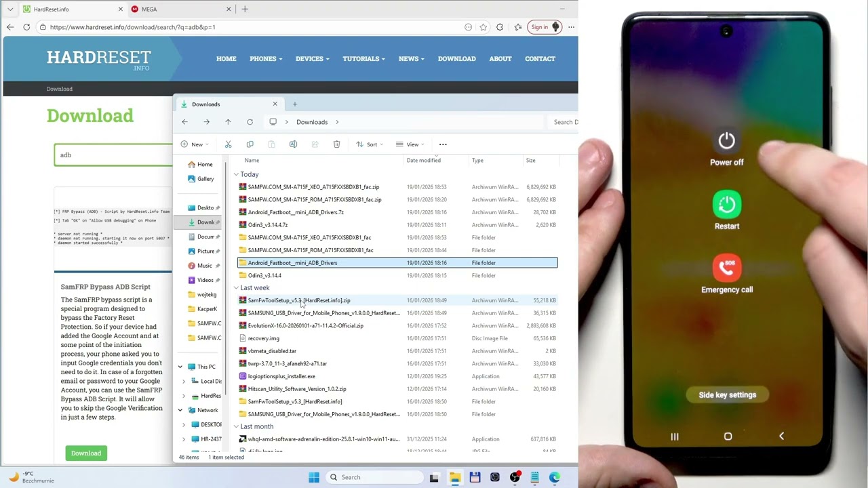Image resolution: width=868 pixels, height=488 pixels.
Task: Close the Downloads Explorer tab
Action: click(275, 104)
